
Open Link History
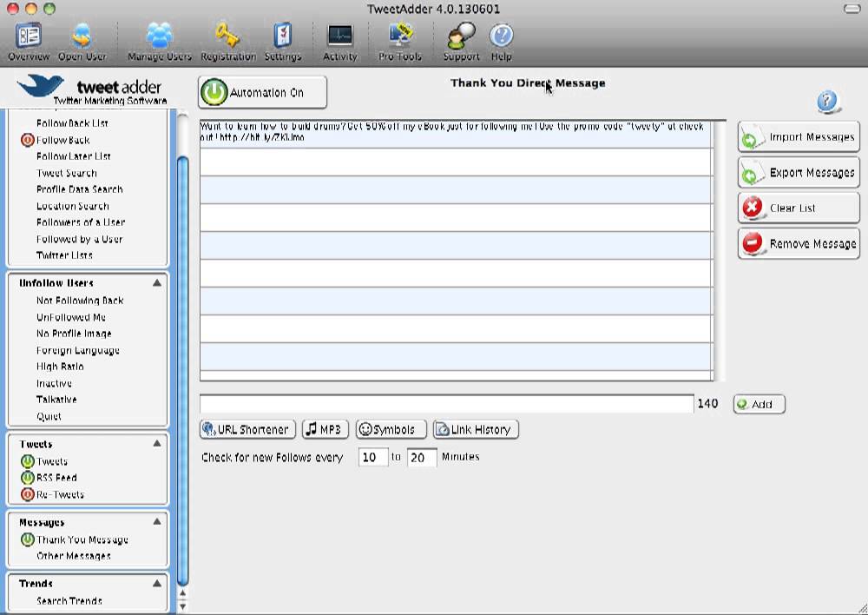pos(476,429)
